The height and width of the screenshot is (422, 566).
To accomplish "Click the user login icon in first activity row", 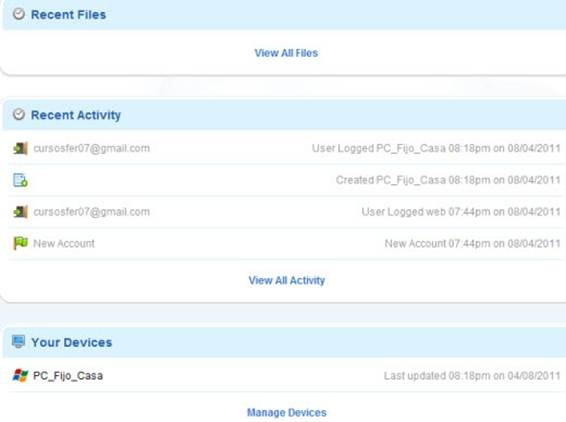I will pyautogui.click(x=21, y=148).
